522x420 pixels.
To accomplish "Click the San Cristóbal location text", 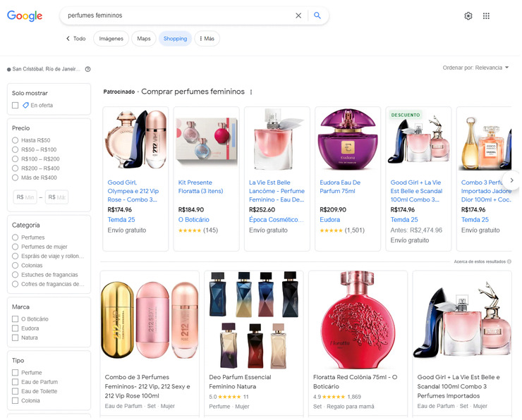I will [x=47, y=69].
